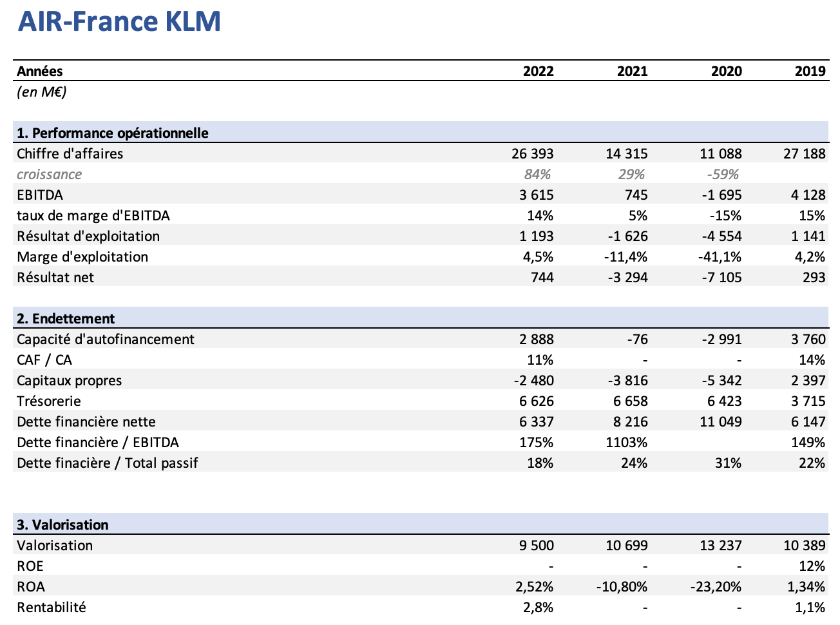Select the ROA row label

click(x=31, y=586)
